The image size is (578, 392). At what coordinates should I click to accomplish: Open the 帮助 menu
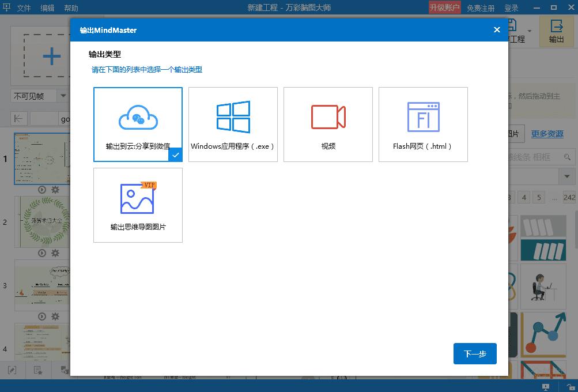point(71,8)
